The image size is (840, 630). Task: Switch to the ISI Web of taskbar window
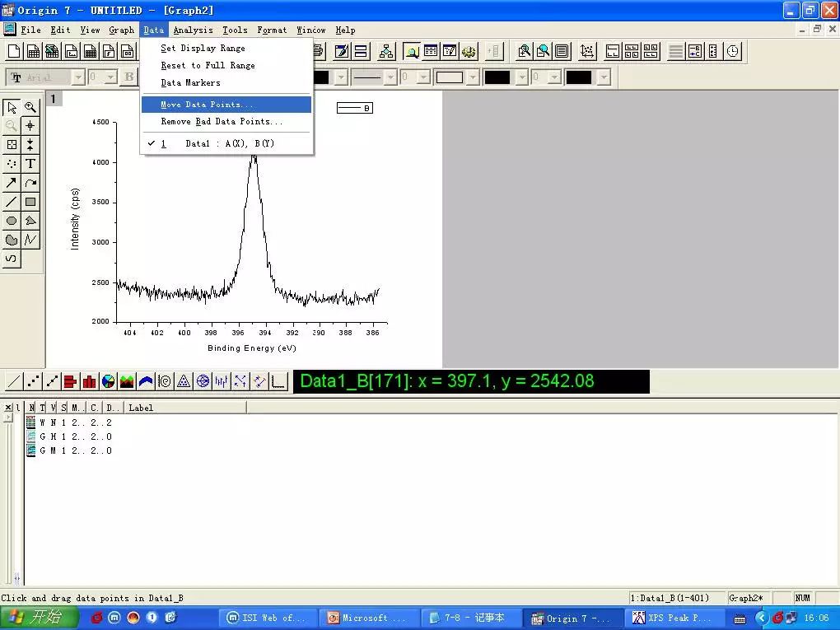pos(269,618)
